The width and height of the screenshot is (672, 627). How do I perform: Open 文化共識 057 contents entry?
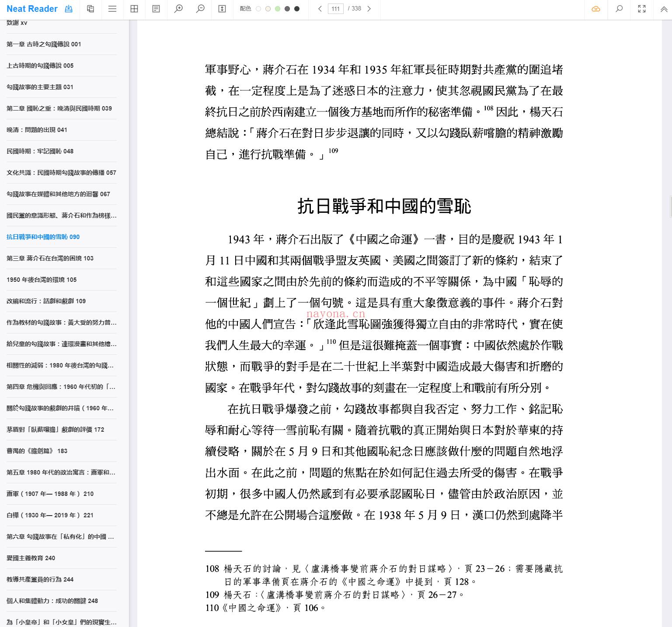coord(62,173)
